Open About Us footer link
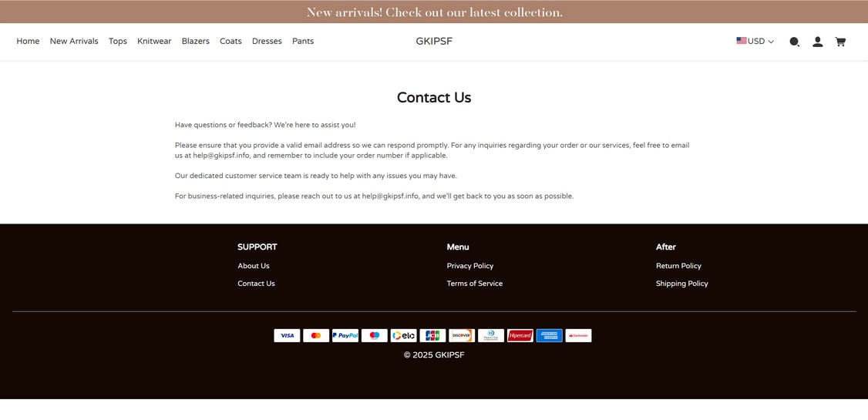Screen dimensions: 868x420 (x=254, y=266)
